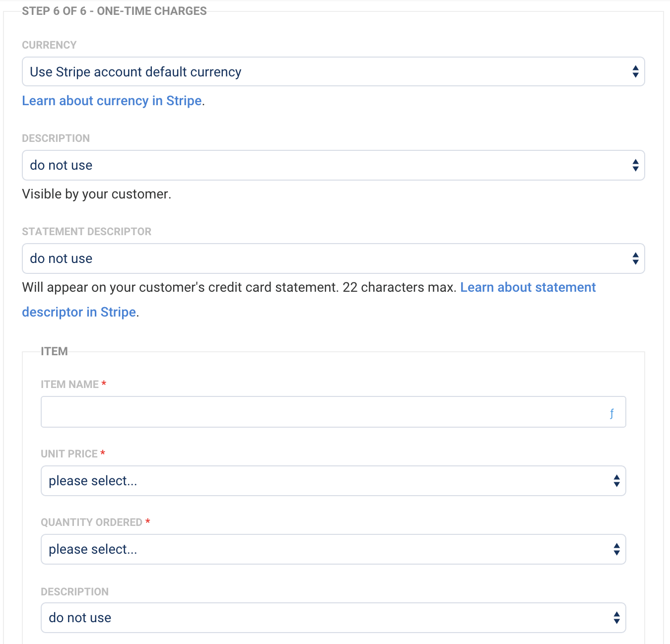Click the 'Item Name' field label

click(x=69, y=385)
